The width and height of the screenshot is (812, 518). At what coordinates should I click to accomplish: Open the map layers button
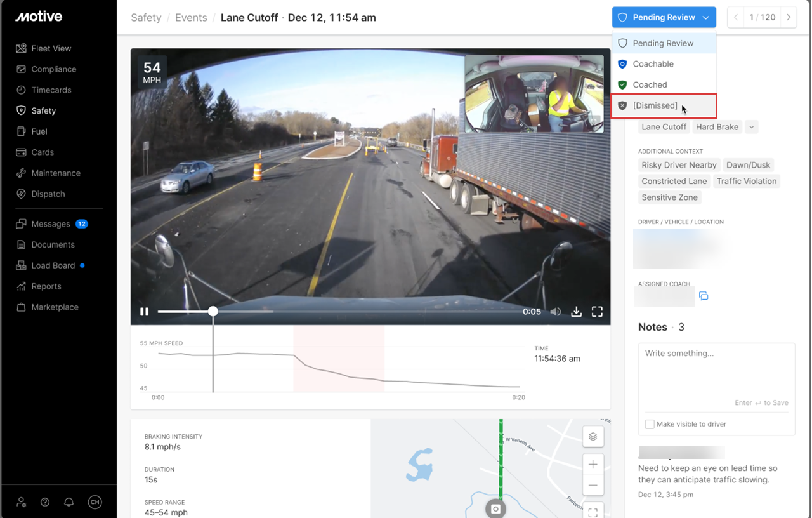593,436
